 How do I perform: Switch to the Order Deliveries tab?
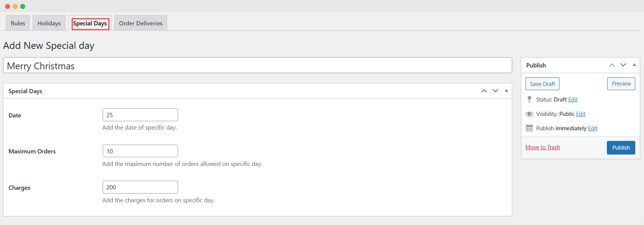pyautogui.click(x=140, y=23)
